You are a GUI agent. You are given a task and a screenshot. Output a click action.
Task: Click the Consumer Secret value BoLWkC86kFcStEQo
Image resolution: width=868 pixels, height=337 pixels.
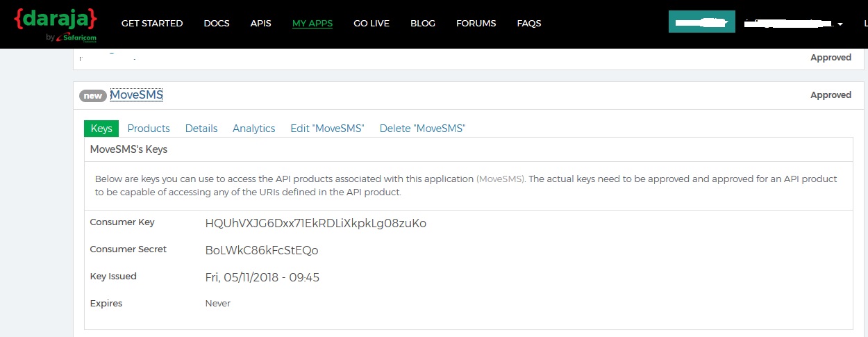click(x=262, y=250)
